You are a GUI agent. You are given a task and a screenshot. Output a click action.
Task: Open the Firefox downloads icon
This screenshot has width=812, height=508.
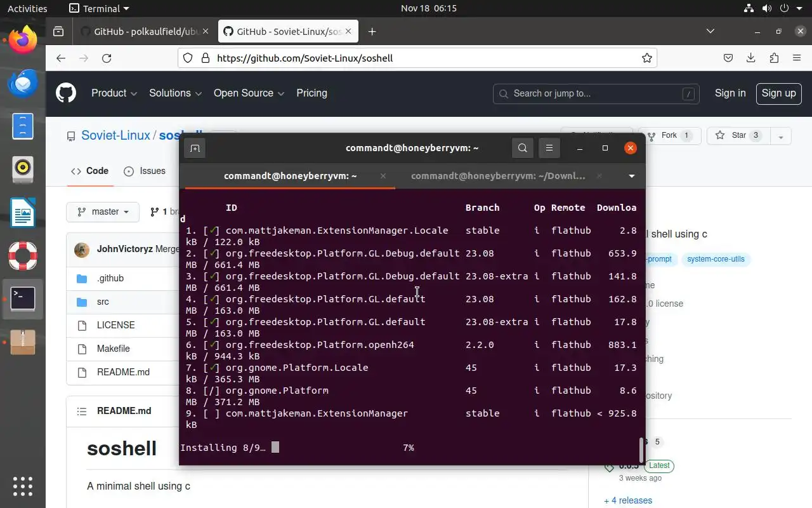coord(751,58)
